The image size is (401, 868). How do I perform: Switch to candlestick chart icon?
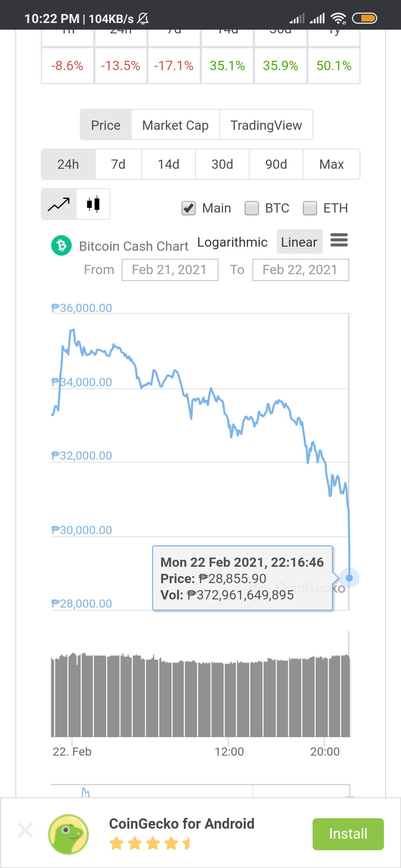[x=93, y=204]
